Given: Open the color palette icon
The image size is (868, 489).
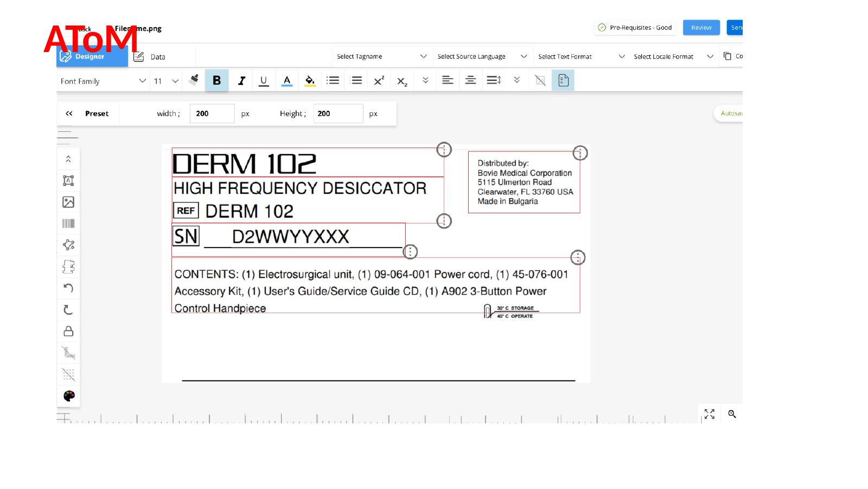Looking at the screenshot, I should click(69, 396).
